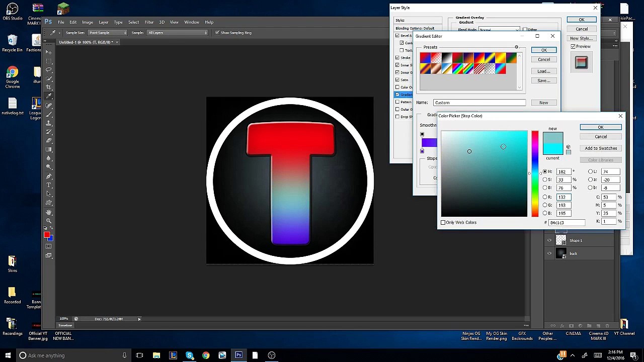Select the Zoom tool

[49, 221]
